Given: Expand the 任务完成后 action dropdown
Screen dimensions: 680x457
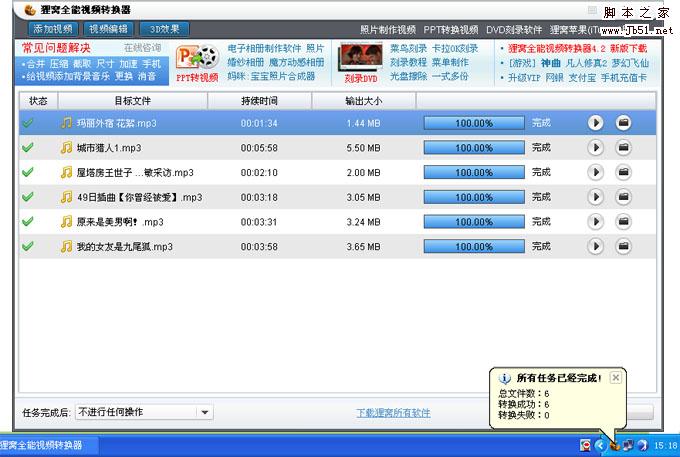Looking at the screenshot, I should point(205,412).
